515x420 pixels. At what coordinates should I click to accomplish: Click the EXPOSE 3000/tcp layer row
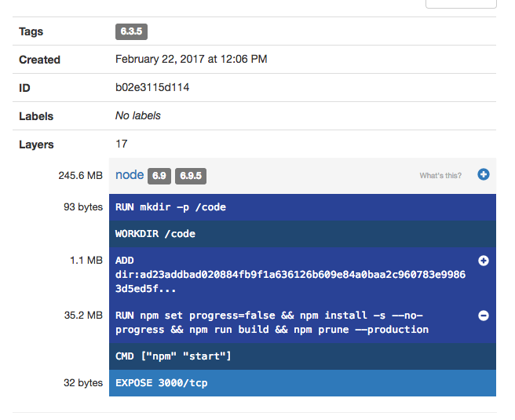(302, 383)
